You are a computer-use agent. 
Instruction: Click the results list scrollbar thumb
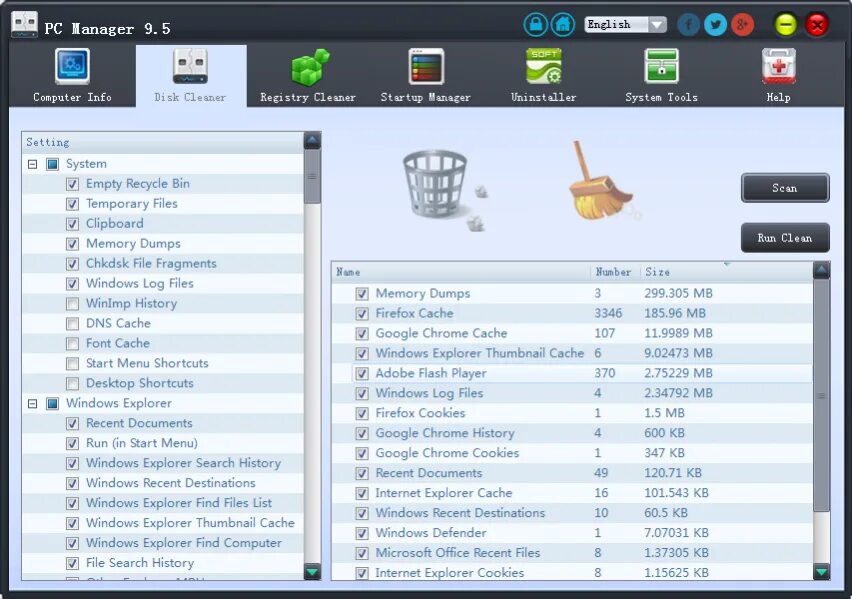coord(822,395)
